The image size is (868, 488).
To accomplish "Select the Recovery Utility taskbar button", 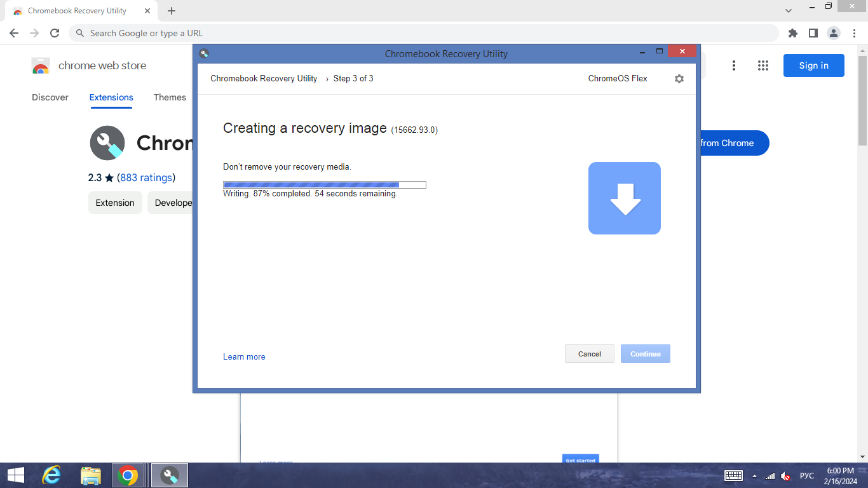I will click(x=170, y=475).
